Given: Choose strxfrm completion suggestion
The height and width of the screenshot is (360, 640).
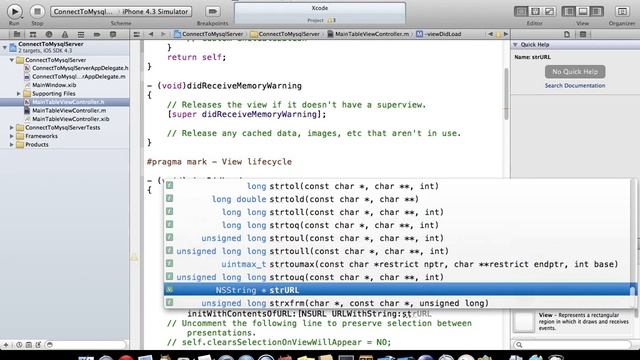Looking at the screenshot, I should [x=398, y=303].
